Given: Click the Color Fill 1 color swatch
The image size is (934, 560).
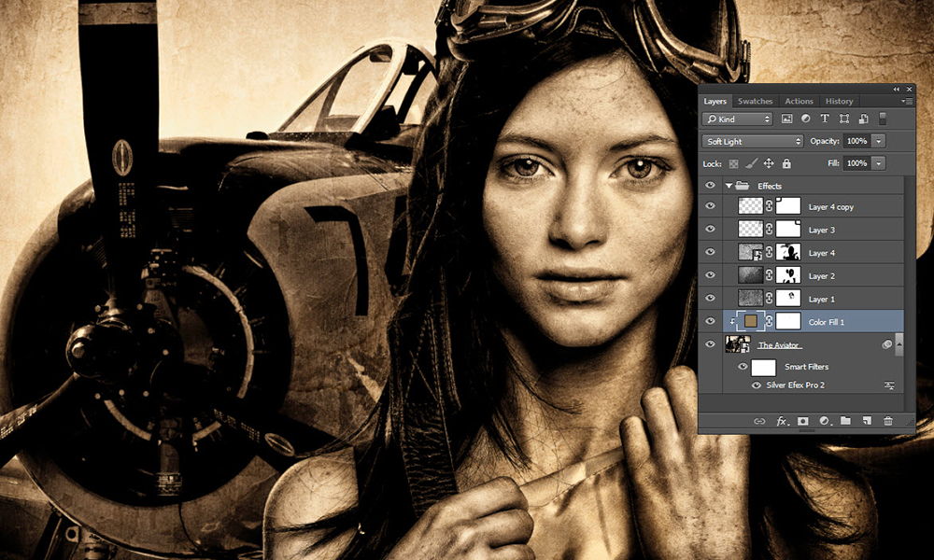Looking at the screenshot, I should pos(751,320).
